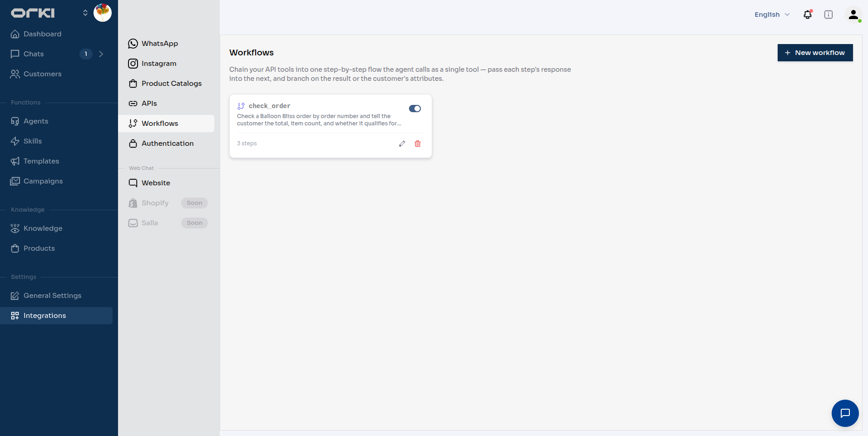Open the Knowledge page

(x=56, y=228)
